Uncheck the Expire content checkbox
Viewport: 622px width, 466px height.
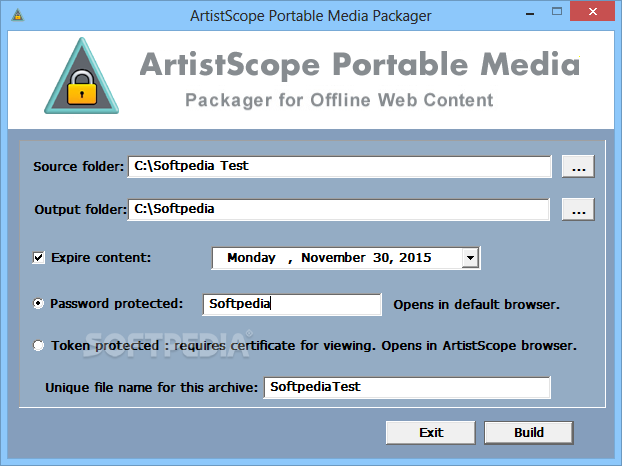click(38, 258)
